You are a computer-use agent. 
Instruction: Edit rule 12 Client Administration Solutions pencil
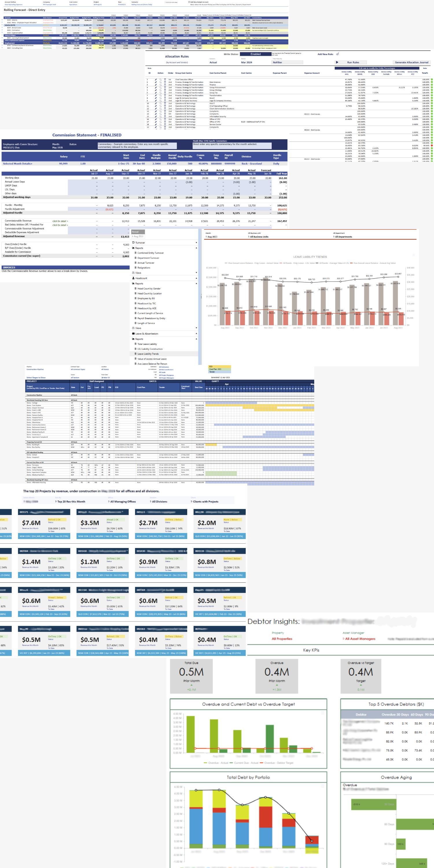pos(156,108)
